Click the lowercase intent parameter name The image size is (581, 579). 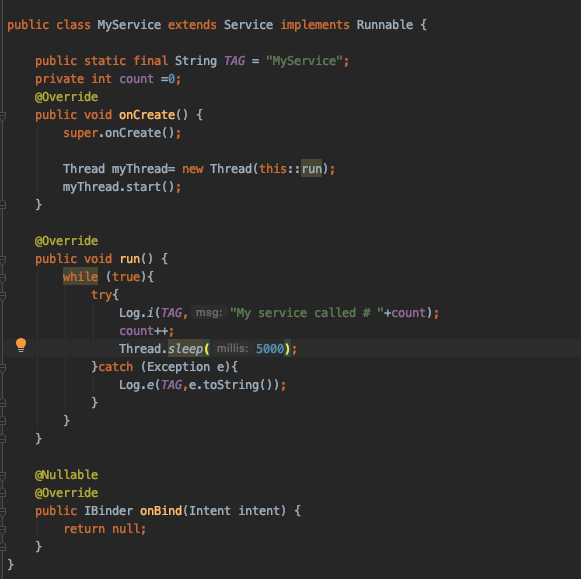259,510
